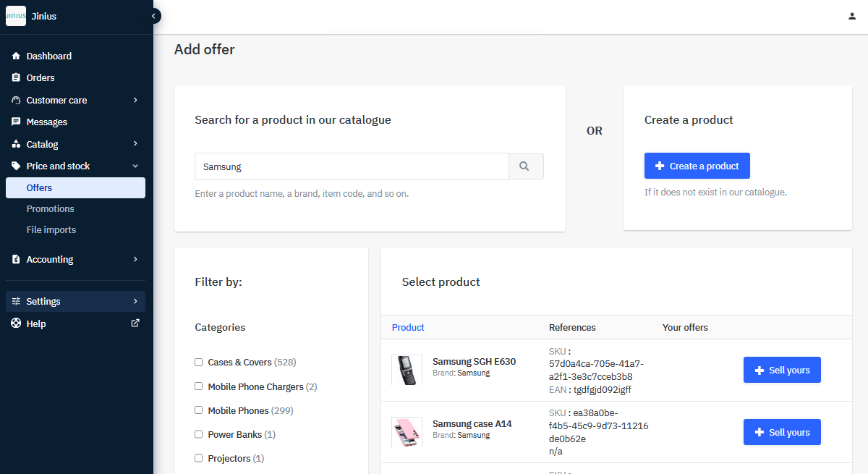Image resolution: width=868 pixels, height=474 pixels.
Task: Open the Samsung case A14 product name
Action: (472, 423)
